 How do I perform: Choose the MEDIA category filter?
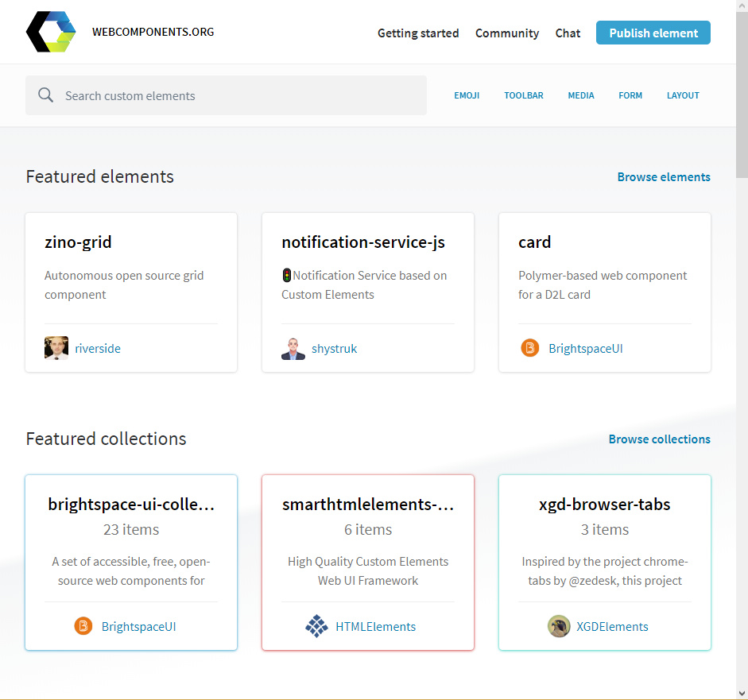[x=581, y=95]
